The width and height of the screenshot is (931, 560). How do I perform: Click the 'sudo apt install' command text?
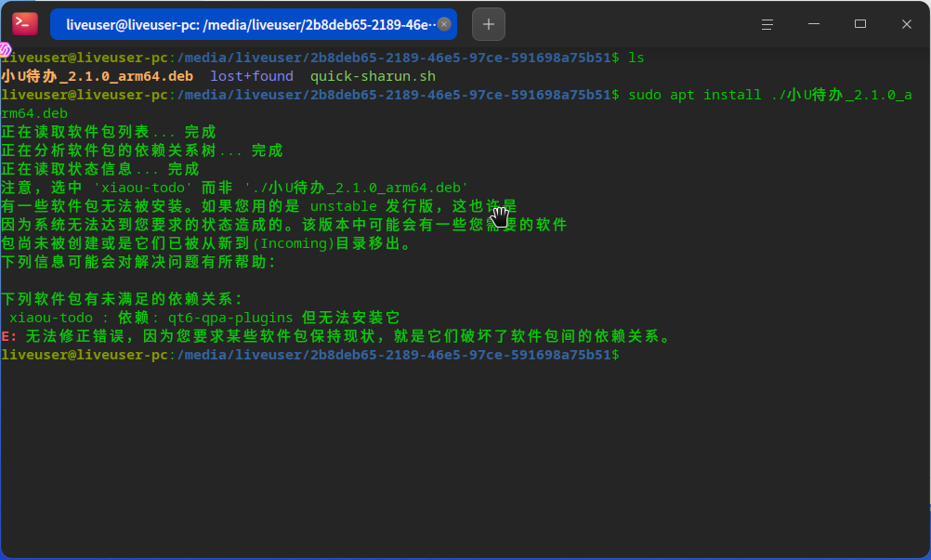tap(695, 95)
